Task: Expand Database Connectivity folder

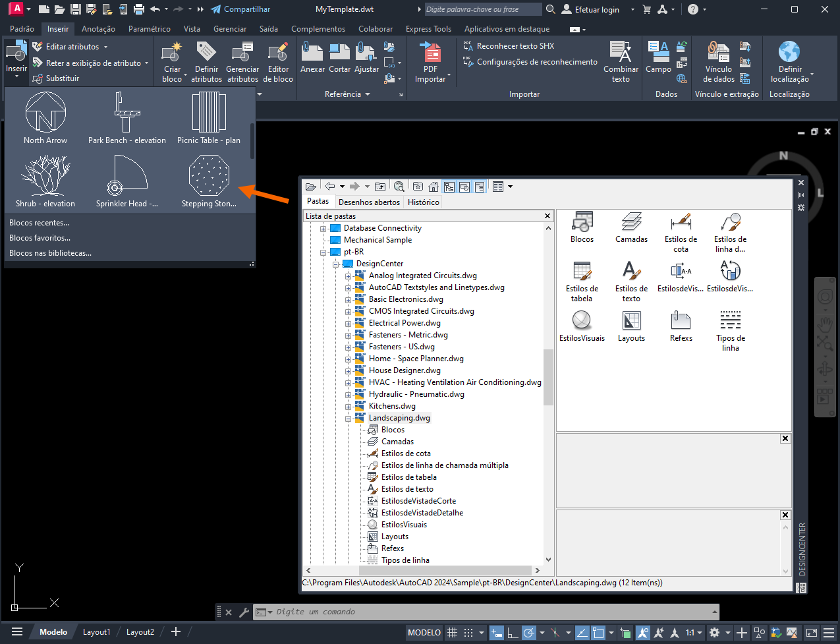Action: point(323,228)
